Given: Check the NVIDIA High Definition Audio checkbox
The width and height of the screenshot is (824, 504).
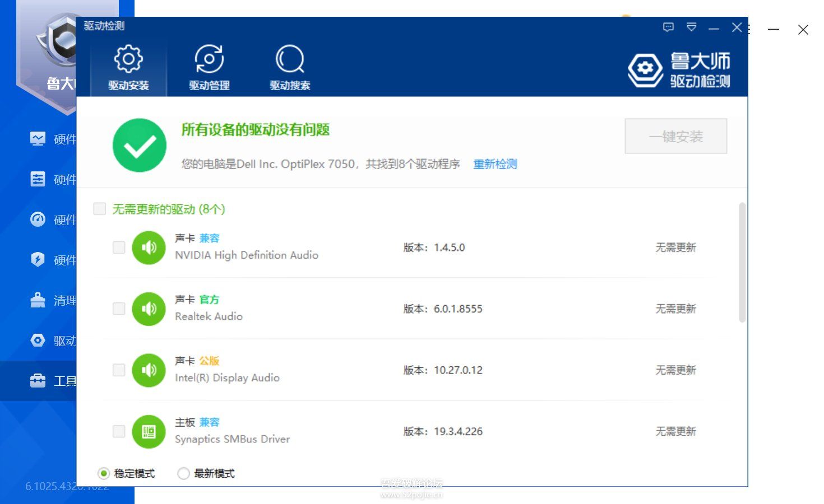Looking at the screenshot, I should pyautogui.click(x=118, y=247).
